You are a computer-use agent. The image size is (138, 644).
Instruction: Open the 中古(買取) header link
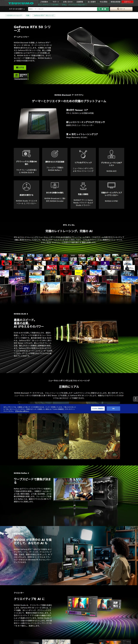coord(103,2)
